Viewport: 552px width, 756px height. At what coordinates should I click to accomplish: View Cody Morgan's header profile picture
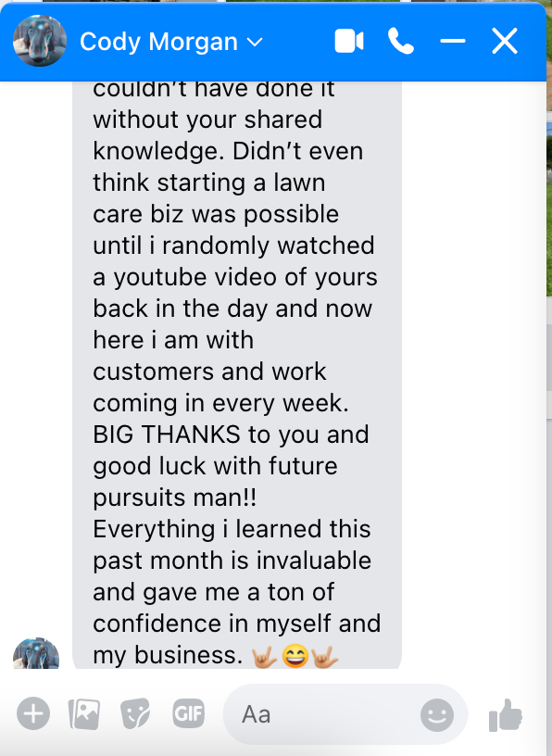pyautogui.click(x=40, y=41)
